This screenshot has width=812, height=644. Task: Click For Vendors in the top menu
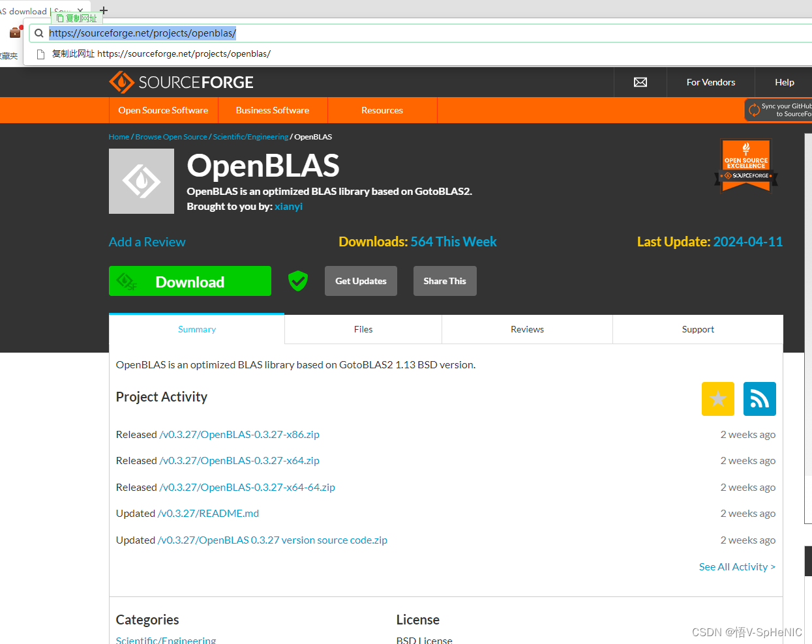pyautogui.click(x=710, y=82)
